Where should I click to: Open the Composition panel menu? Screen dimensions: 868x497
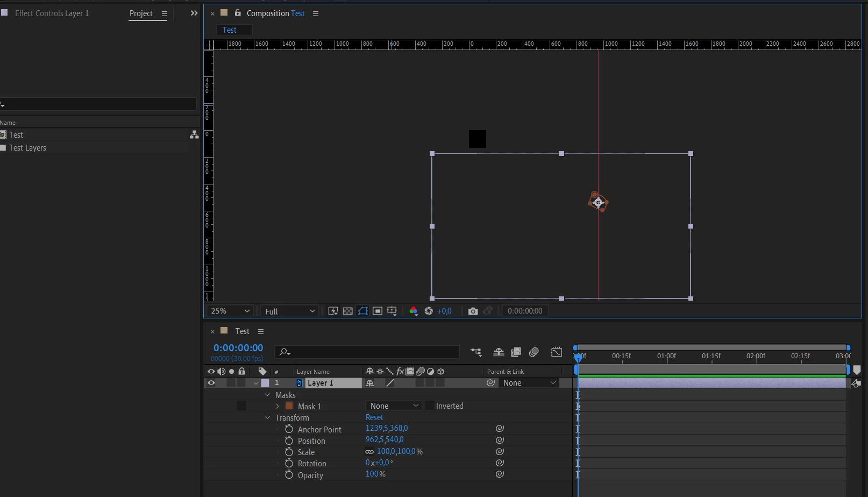coord(316,13)
